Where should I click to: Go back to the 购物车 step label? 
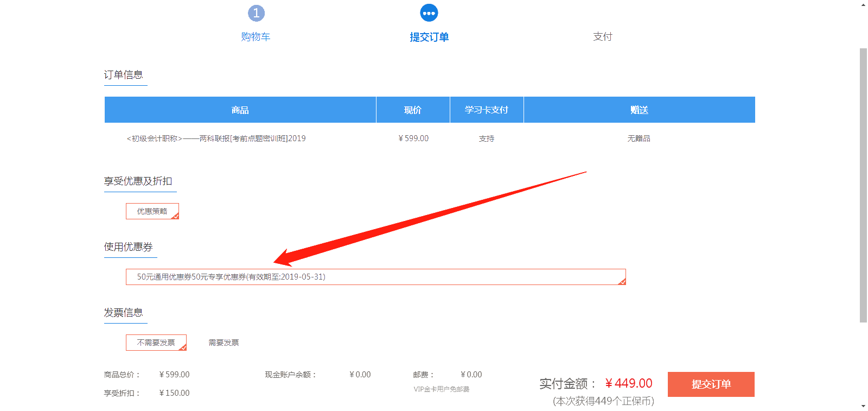tap(256, 37)
